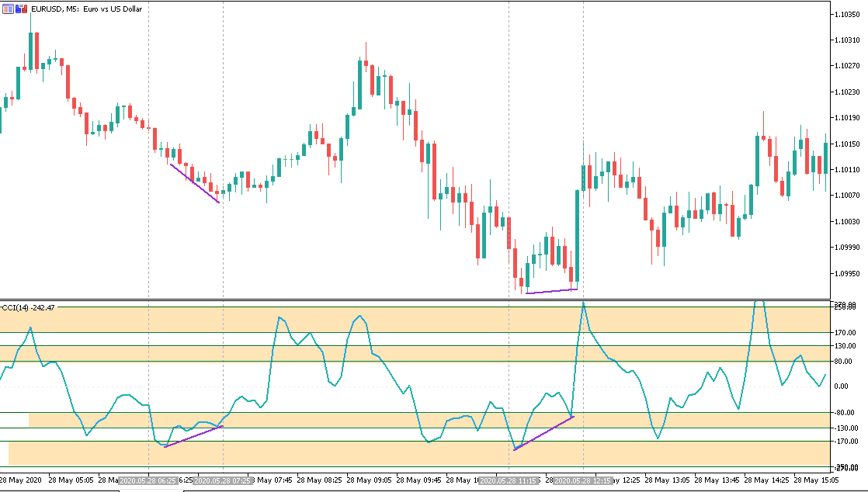868x492 pixels.
Task: Click the 1.10270 price level
Action: pyautogui.click(x=847, y=66)
